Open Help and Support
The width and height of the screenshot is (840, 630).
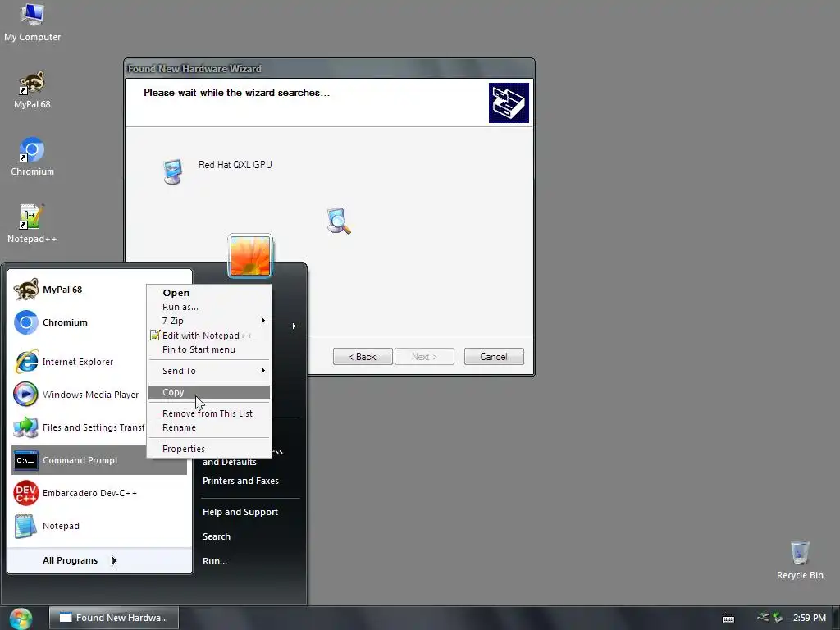click(240, 512)
